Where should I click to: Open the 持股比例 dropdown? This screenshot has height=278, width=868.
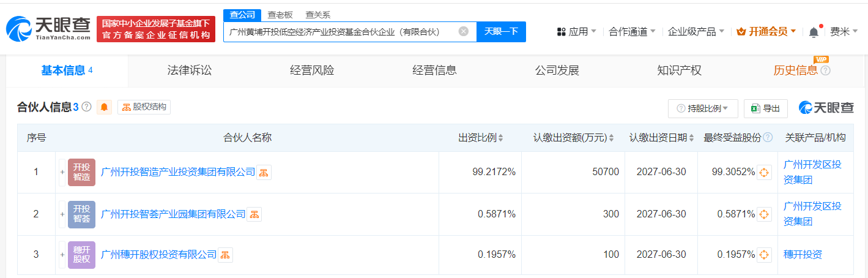(x=703, y=108)
